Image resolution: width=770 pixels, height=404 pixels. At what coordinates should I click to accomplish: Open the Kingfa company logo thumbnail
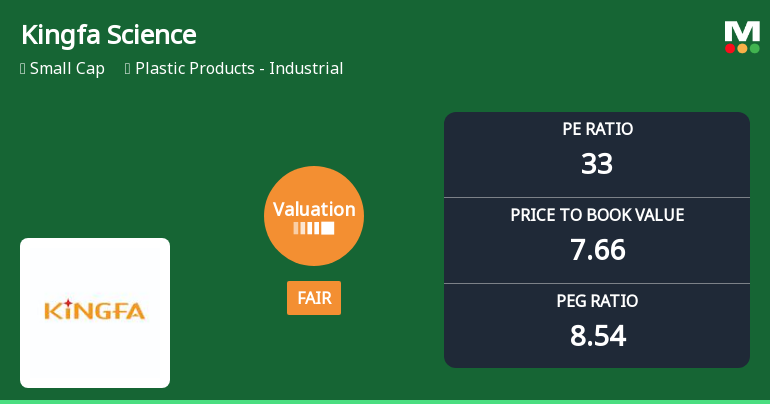point(95,312)
